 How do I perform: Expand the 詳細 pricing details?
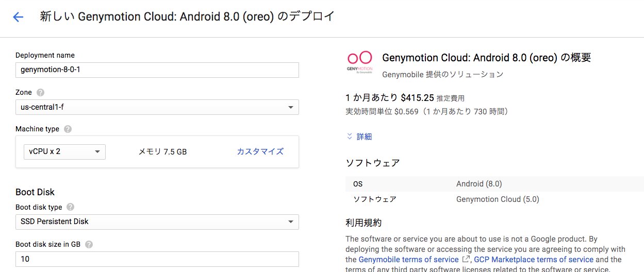pyautogui.click(x=359, y=137)
